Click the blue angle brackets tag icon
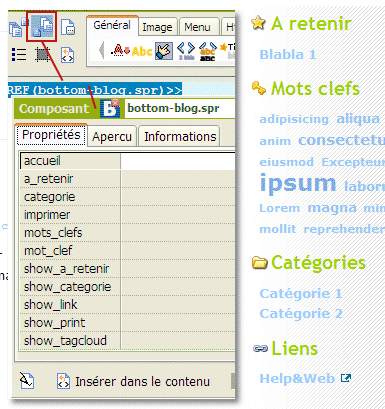 186,51
